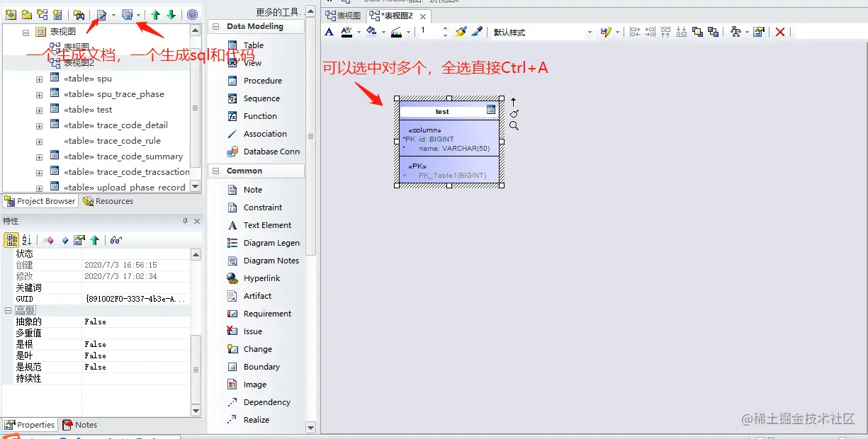
Task: Close the 特性 properties panel
Action: (x=197, y=221)
